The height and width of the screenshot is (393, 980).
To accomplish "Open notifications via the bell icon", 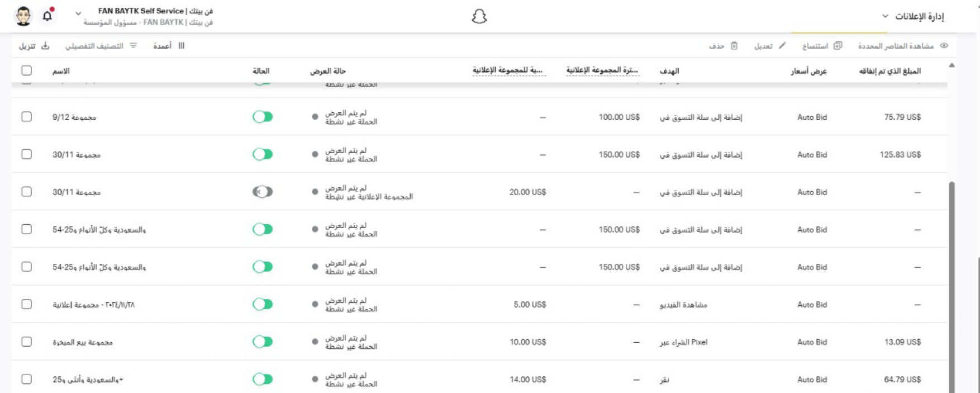I will point(47,17).
